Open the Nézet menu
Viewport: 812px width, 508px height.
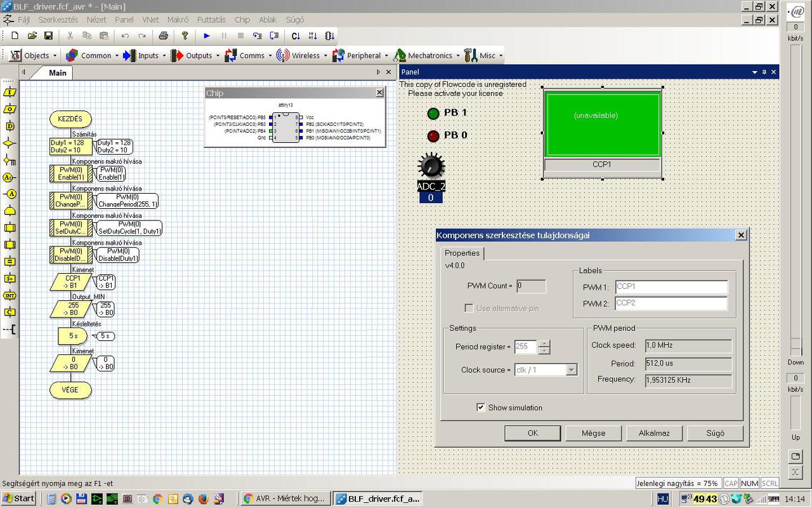96,20
